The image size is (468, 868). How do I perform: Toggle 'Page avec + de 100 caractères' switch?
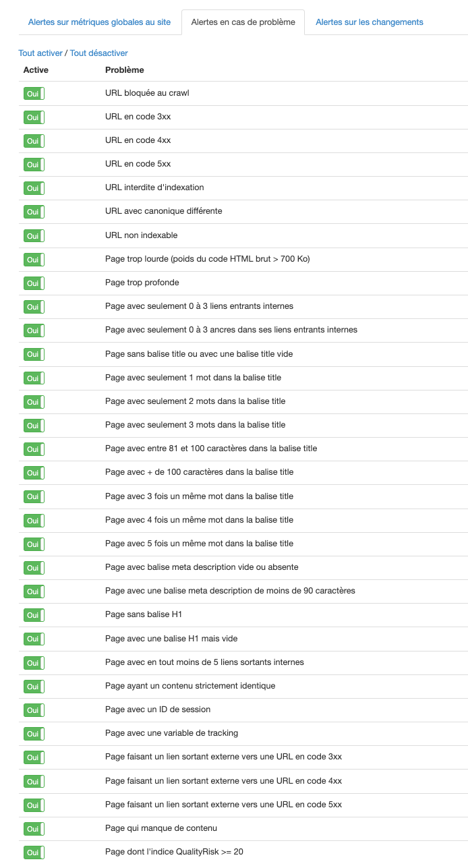pos(34,473)
